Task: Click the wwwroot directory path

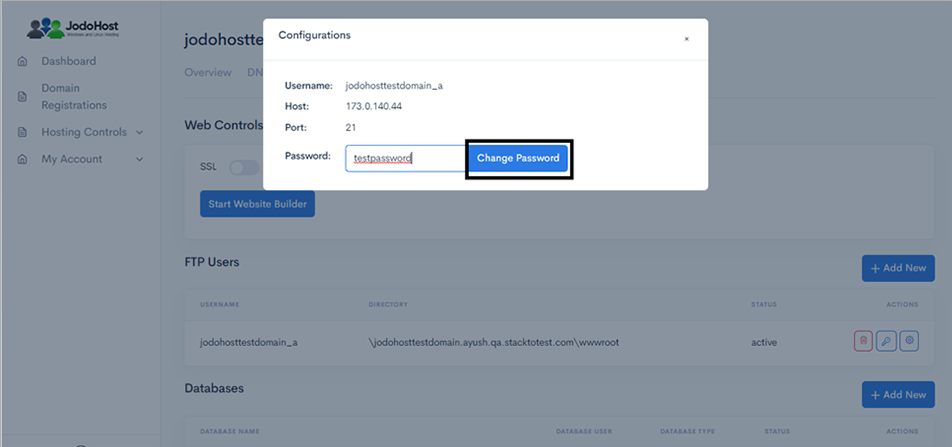Action: [494, 342]
